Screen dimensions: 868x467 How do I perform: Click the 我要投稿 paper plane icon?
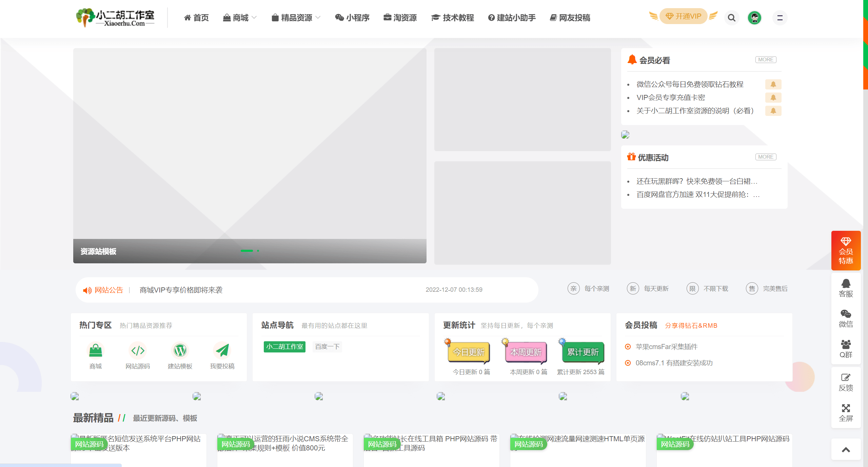click(x=222, y=350)
